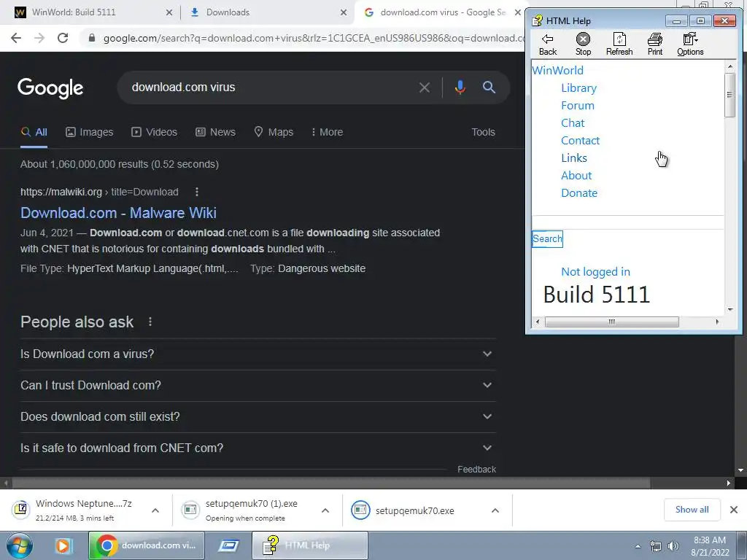747x560 pixels.
Task: Select HTML Help taskbar button
Action: click(x=309, y=545)
